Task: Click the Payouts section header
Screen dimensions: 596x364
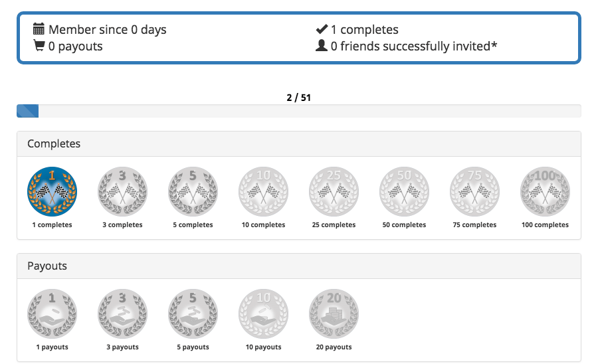Action: (299, 266)
